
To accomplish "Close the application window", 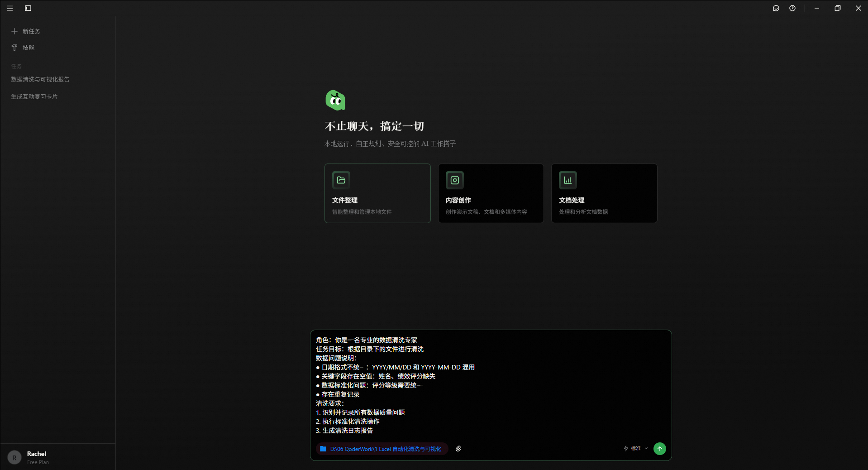I will (858, 8).
